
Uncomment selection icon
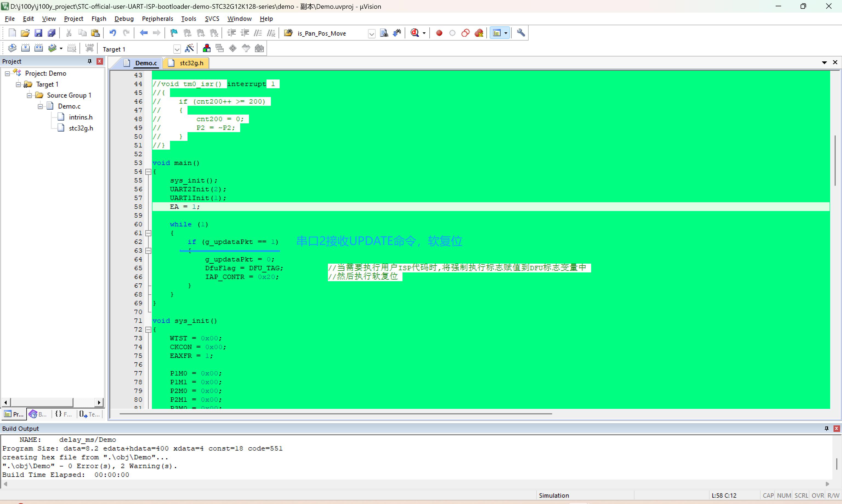(271, 33)
